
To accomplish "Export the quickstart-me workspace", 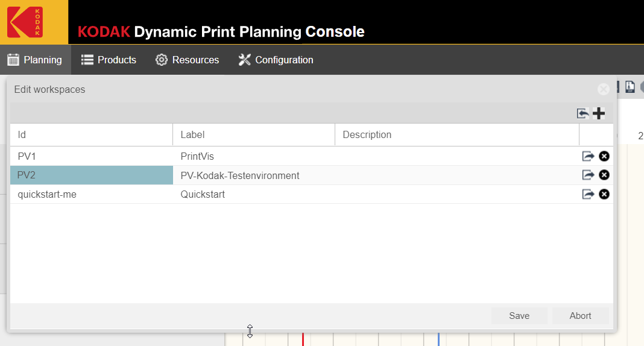I will (588, 194).
